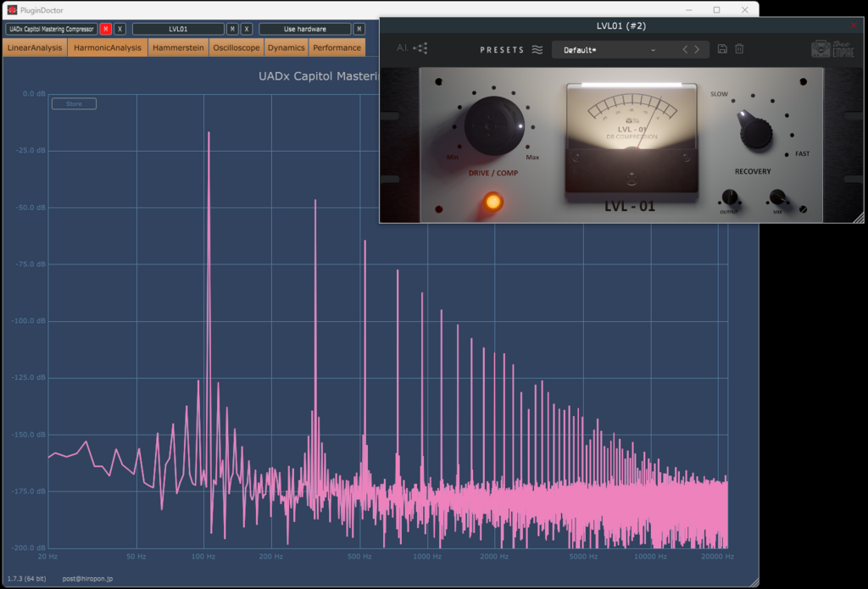Click the UADx Capitol Mastering Compressor plugin slot
The width and height of the screenshot is (868, 589).
click(52, 29)
